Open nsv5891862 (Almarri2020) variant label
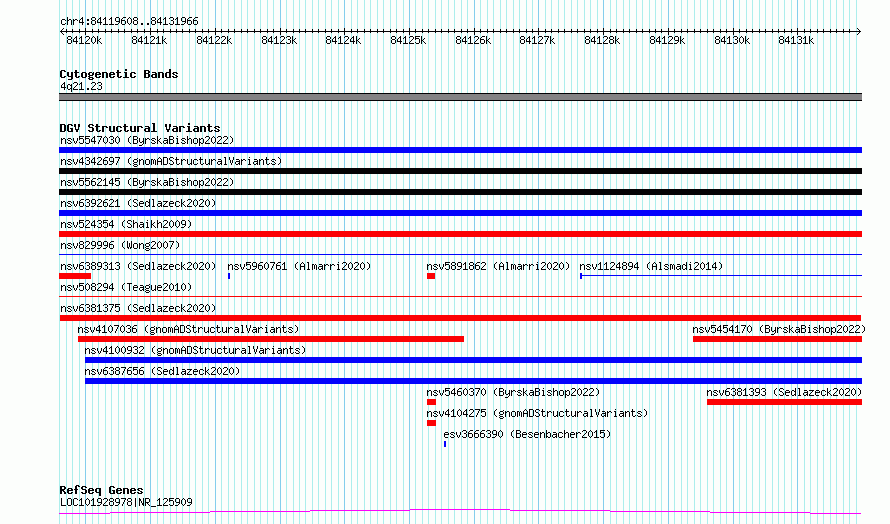Viewport: 890px width, 524px height. [498, 266]
